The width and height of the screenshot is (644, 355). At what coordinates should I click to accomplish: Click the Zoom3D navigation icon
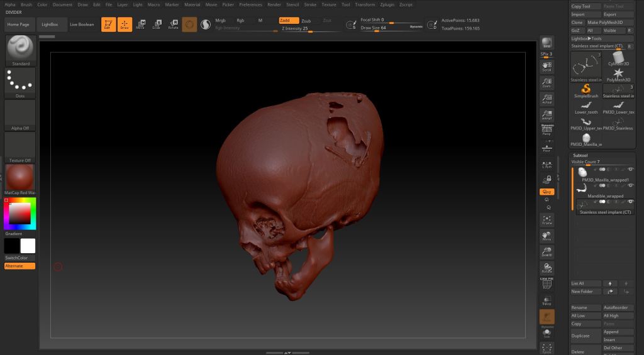point(547,251)
